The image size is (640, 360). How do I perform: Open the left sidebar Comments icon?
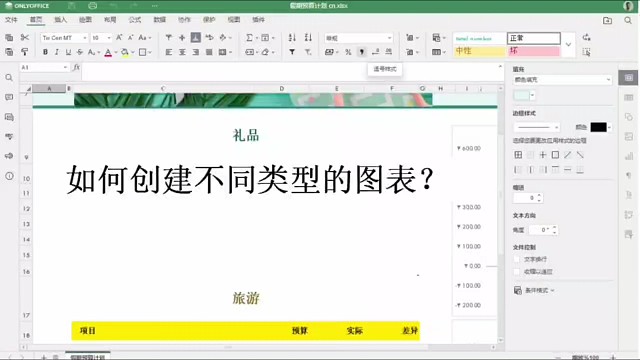coord(9,97)
